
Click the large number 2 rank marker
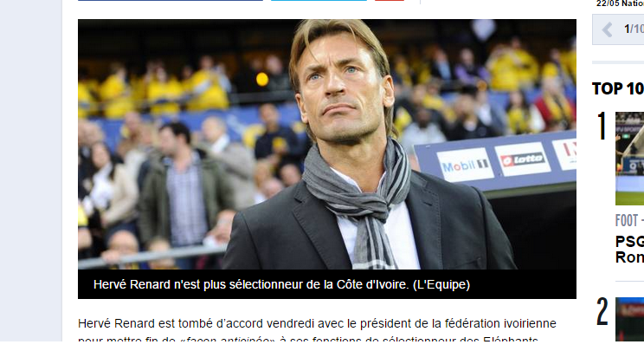(602, 311)
